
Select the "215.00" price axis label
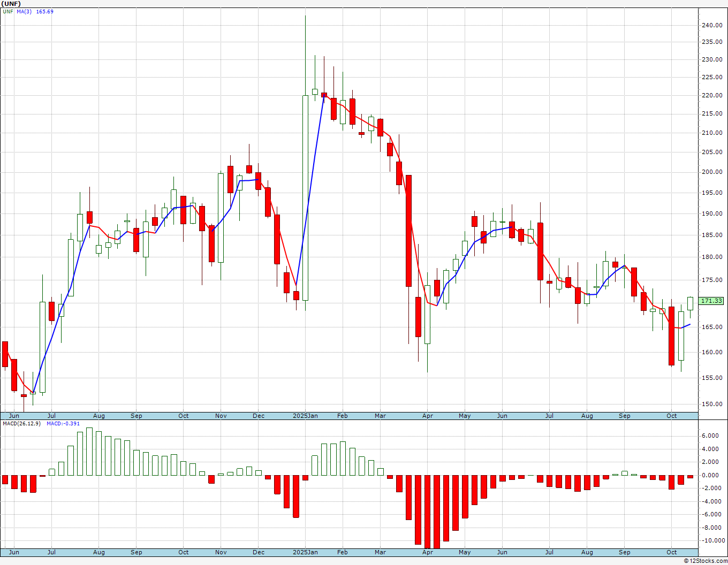pyautogui.click(x=712, y=114)
